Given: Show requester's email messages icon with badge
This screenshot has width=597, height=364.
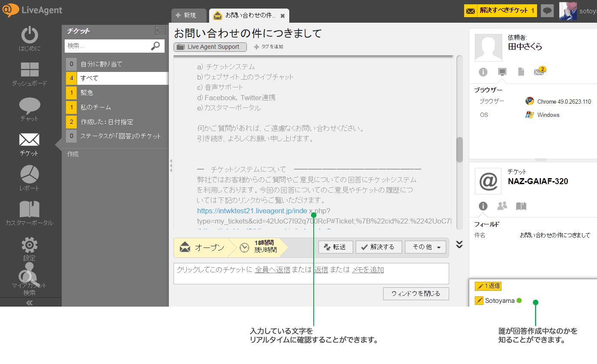Looking at the screenshot, I should [539, 72].
